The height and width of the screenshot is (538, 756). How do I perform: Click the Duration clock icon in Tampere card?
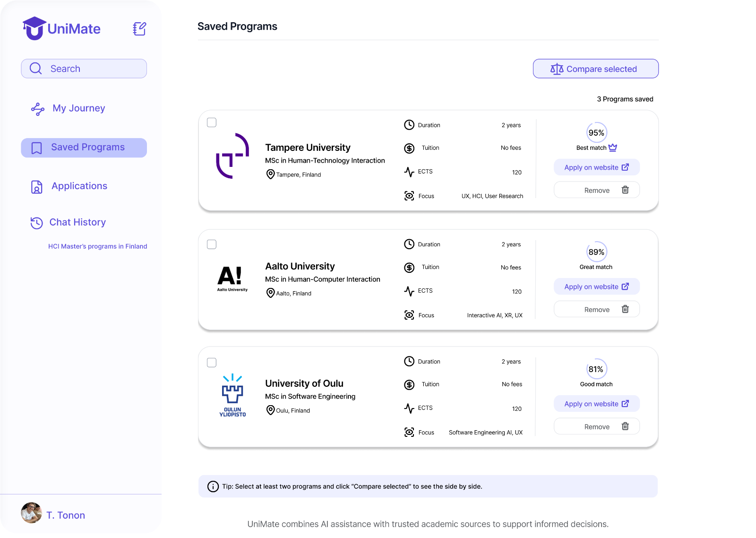point(409,125)
